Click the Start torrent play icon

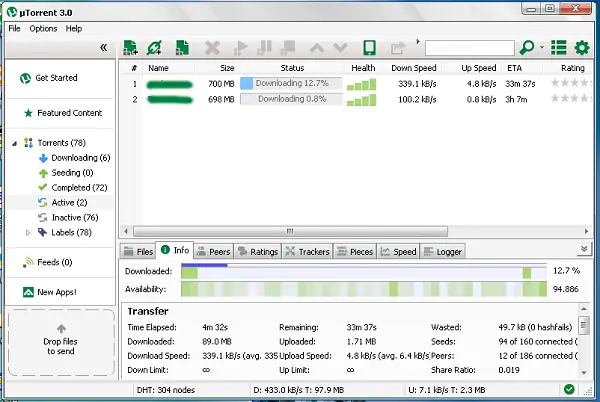[x=241, y=48]
